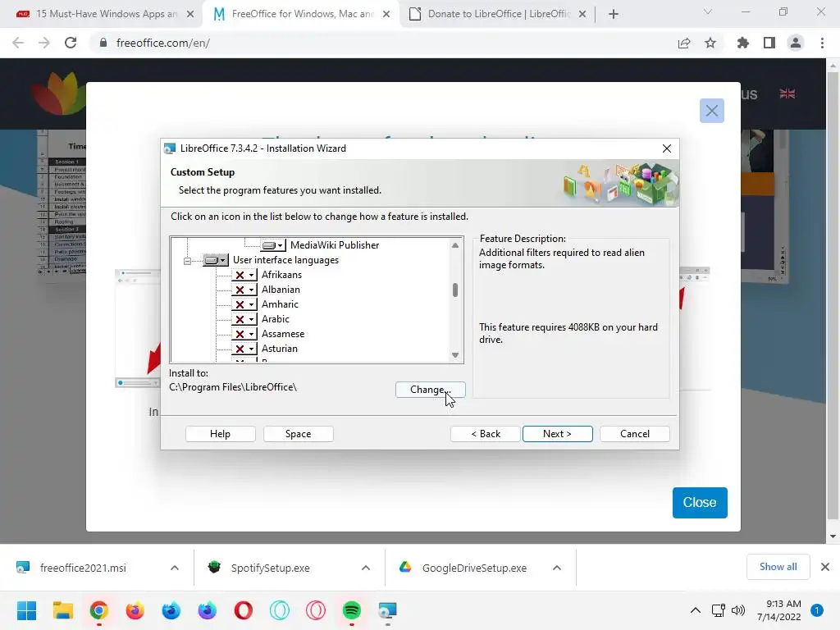The width and height of the screenshot is (840, 630).
Task: Select the Amharic language row
Action: click(x=281, y=304)
